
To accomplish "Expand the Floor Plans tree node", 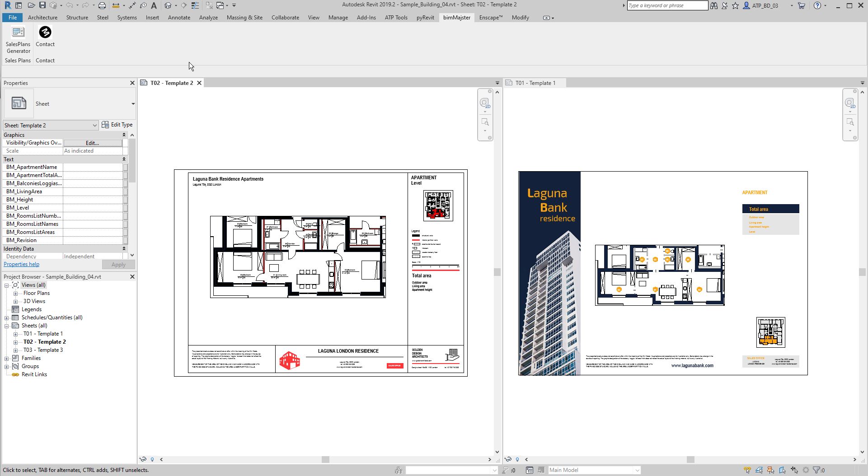I will [x=16, y=294].
